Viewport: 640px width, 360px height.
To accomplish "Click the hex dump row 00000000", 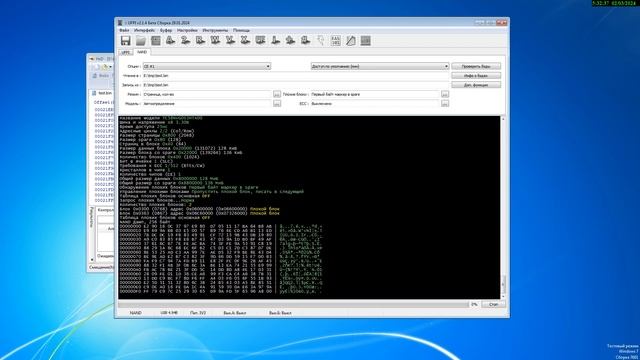I will coord(221,226).
